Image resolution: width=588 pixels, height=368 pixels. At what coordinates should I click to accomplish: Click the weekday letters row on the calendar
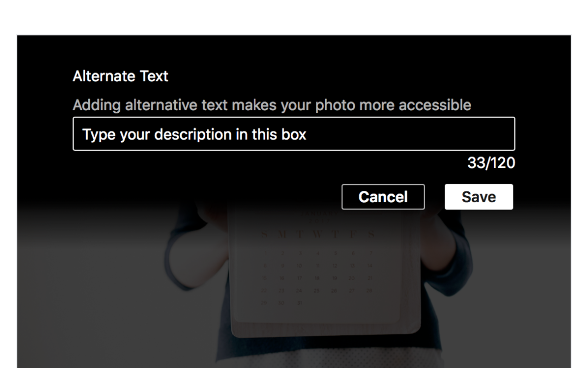pyautogui.click(x=318, y=234)
